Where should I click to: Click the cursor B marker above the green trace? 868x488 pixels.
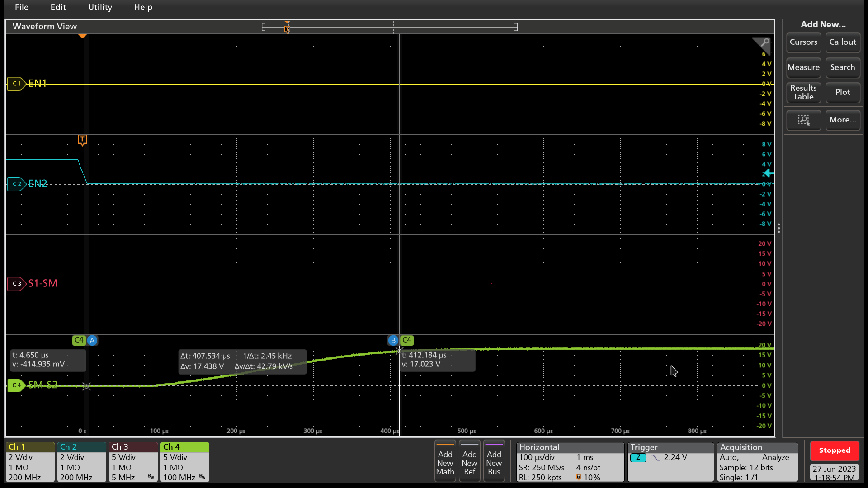pos(393,340)
